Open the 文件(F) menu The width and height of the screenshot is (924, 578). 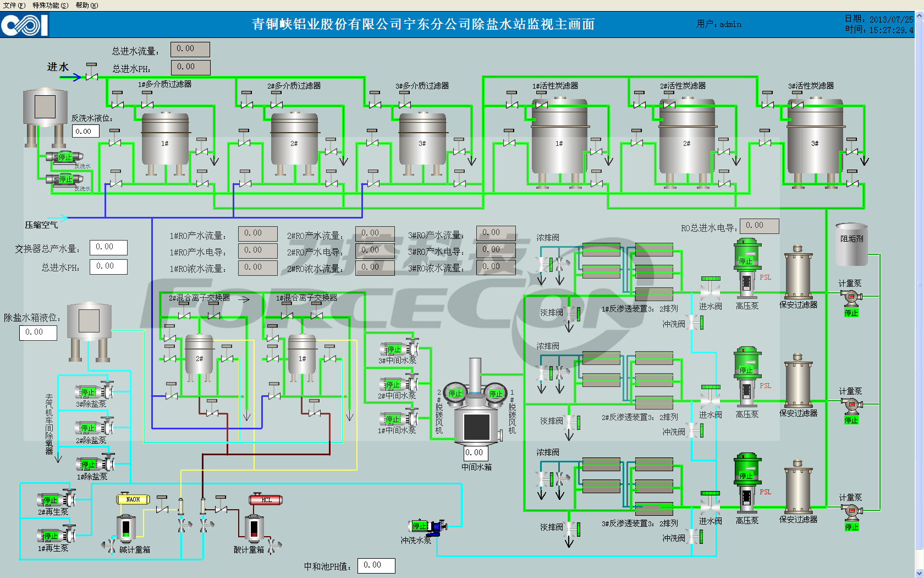coord(14,6)
